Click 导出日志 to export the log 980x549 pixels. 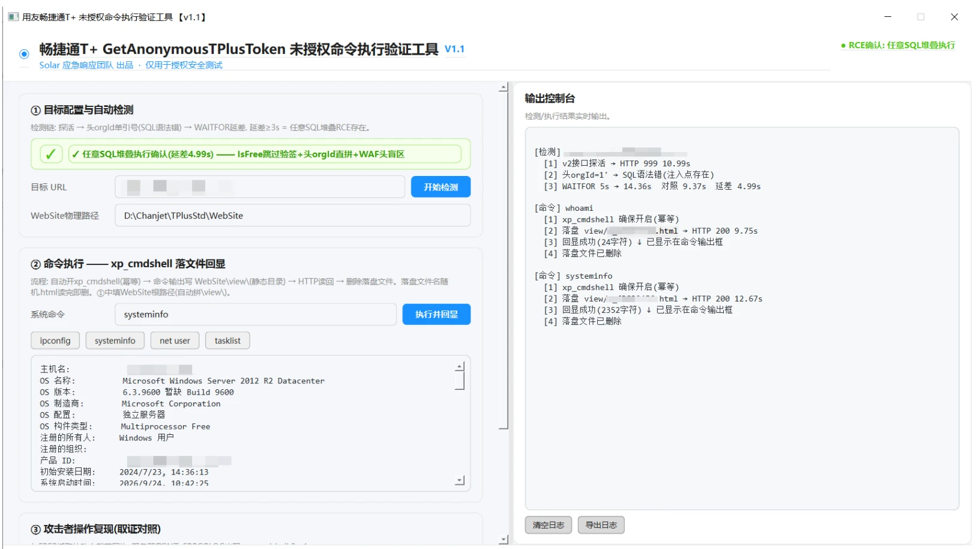pyautogui.click(x=601, y=525)
